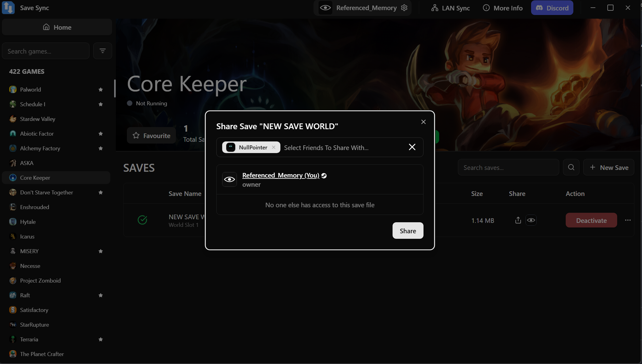Select Project Zomboid in the games list
Screen dimensions: 642x364
coord(56,280)
